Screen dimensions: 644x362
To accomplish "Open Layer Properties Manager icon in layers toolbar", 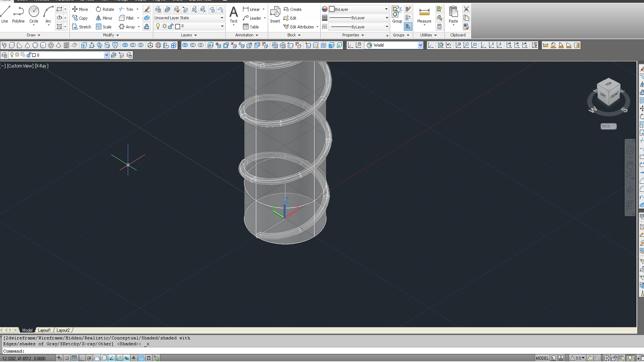I will (x=4, y=55).
